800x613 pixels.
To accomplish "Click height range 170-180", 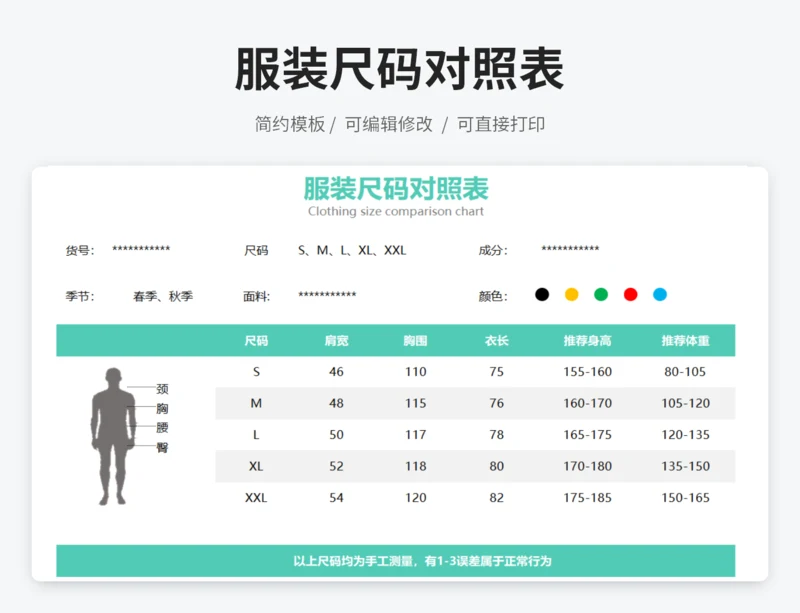I will point(588,466).
